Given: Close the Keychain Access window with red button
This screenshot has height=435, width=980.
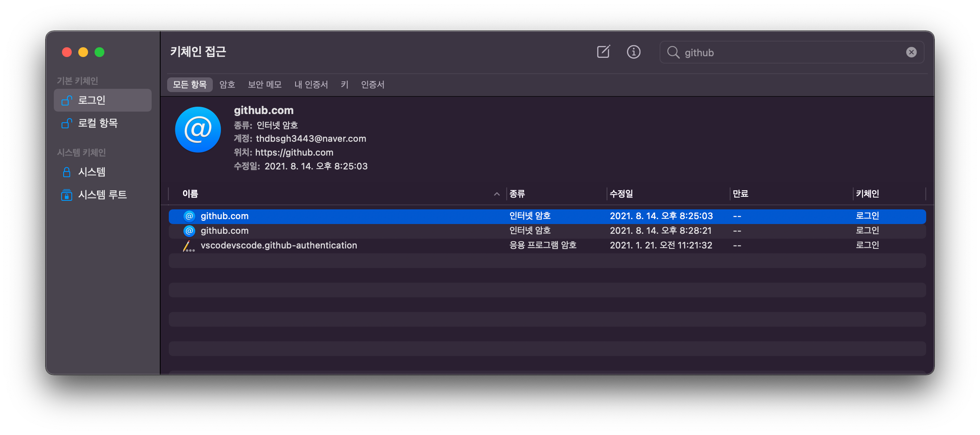Looking at the screenshot, I should pos(67,52).
